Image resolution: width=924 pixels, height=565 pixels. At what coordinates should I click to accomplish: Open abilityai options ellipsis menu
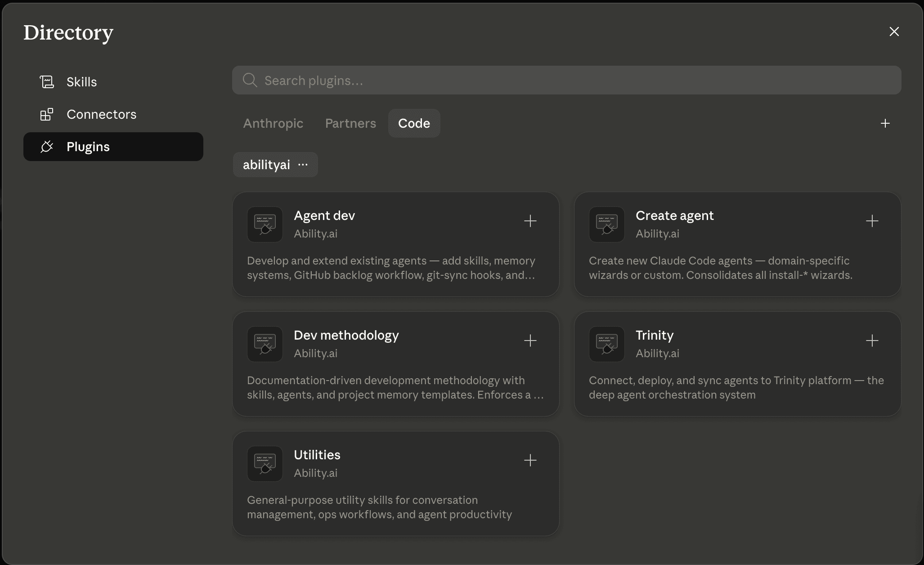[303, 165]
